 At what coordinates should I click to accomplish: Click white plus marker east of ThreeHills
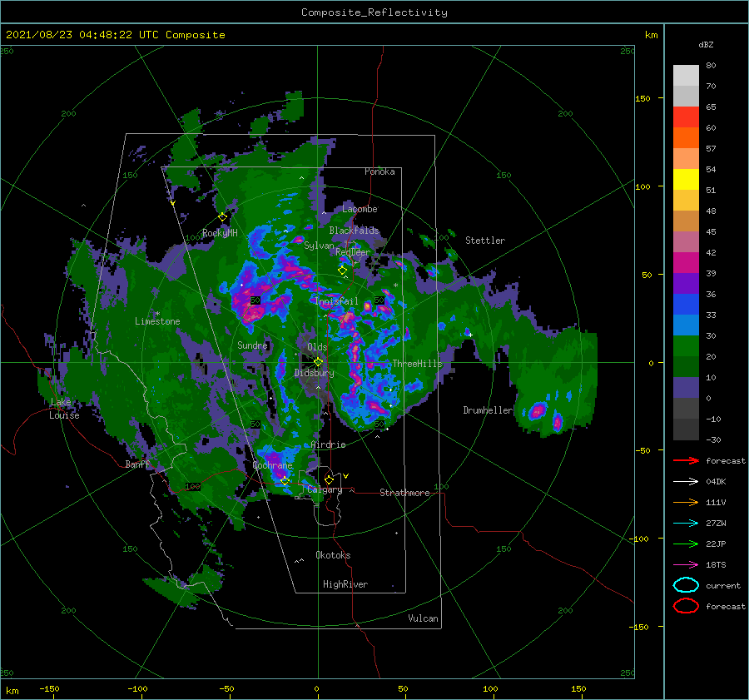point(470,335)
